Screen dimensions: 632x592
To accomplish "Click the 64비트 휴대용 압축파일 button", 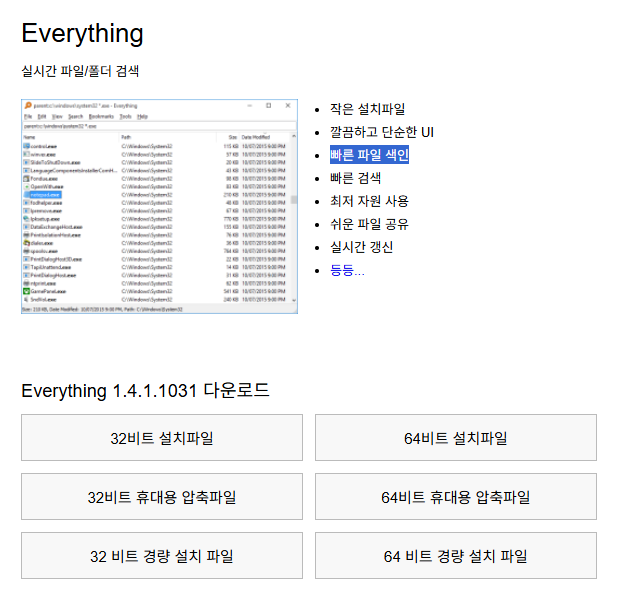I will point(455,497).
